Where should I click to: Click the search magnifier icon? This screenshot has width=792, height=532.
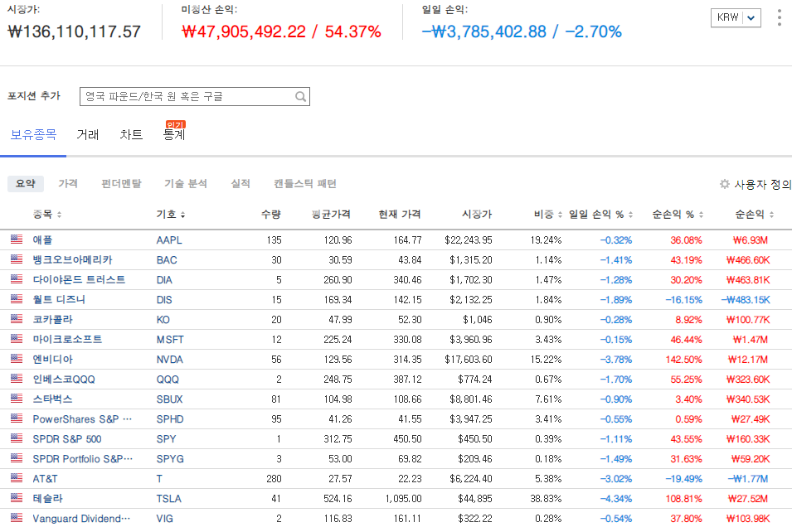tap(300, 96)
